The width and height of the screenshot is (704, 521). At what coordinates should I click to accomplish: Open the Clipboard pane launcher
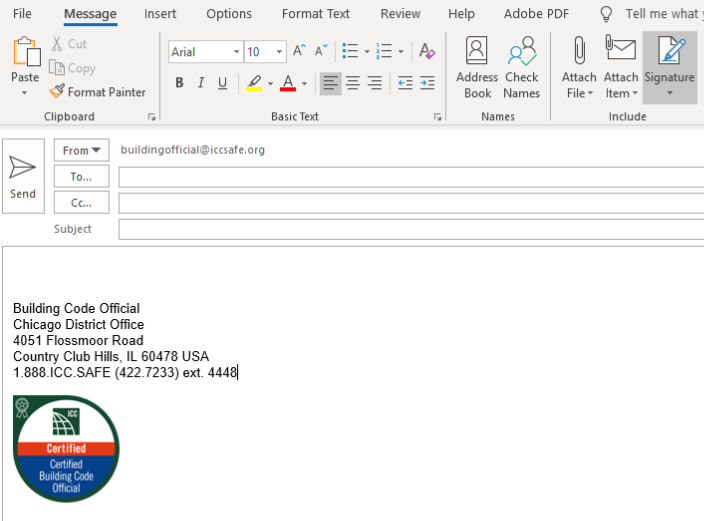point(152,117)
